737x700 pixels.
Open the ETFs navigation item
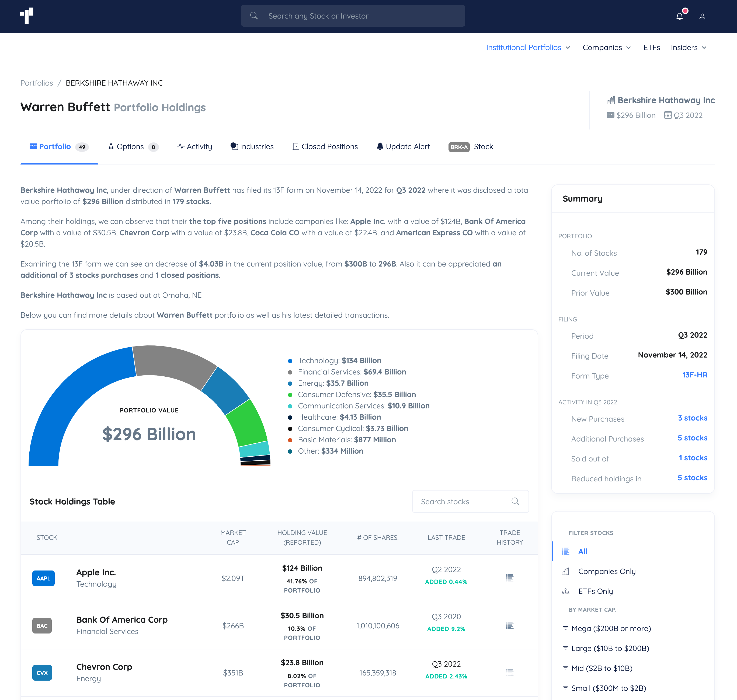[652, 47]
